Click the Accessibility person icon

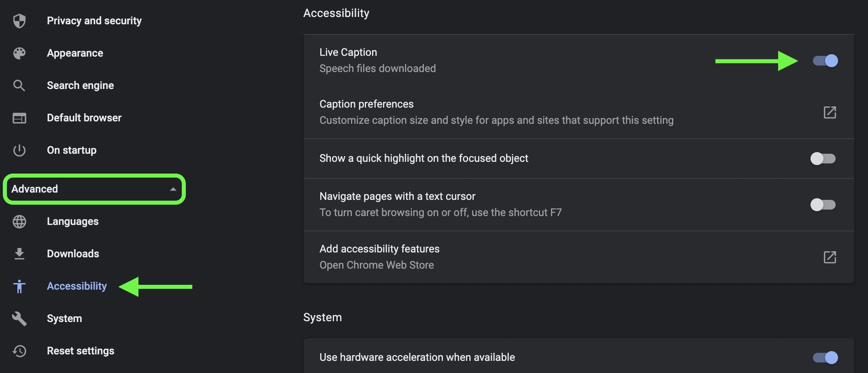tap(19, 286)
